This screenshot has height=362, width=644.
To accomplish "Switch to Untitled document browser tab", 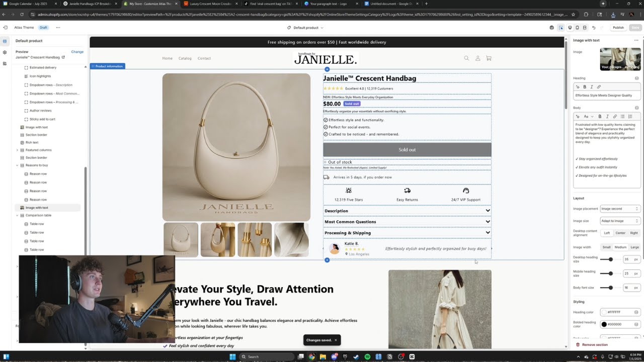I will click(x=391, y=4).
